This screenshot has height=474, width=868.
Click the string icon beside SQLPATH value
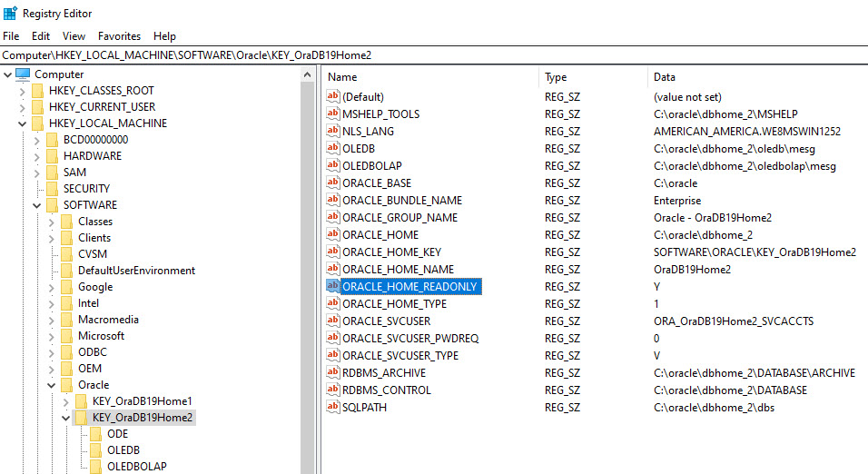[332, 408]
